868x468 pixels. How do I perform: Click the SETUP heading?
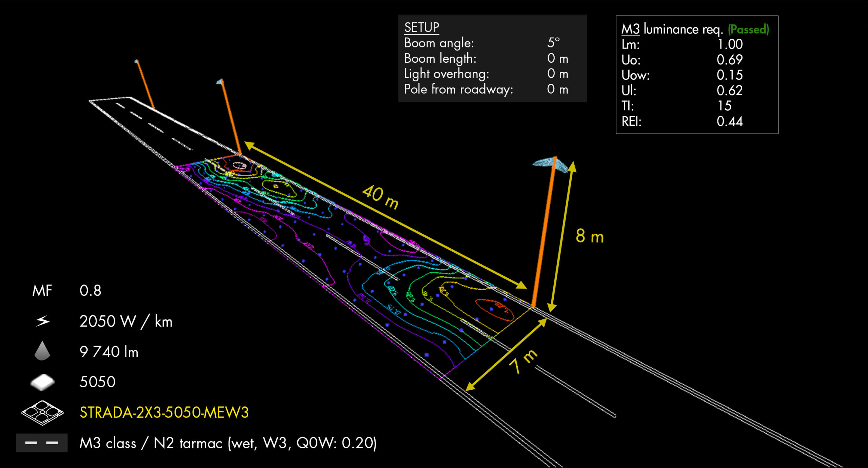point(421,27)
